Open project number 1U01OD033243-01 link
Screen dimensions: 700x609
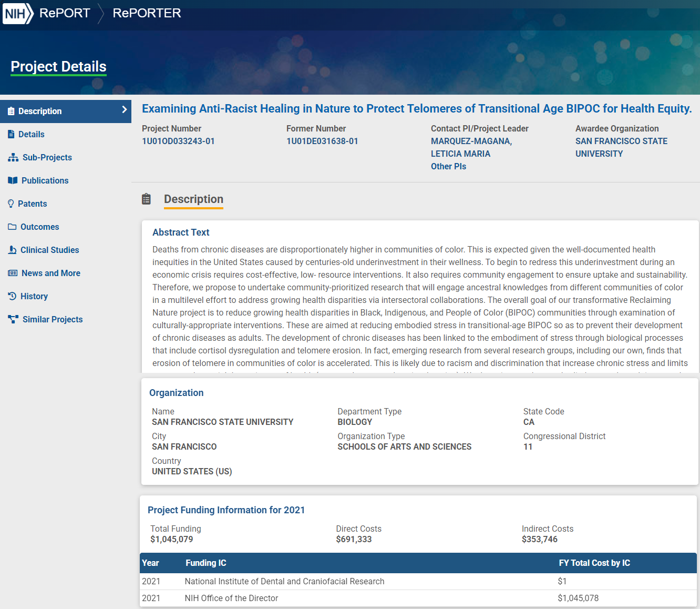point(178,141)
